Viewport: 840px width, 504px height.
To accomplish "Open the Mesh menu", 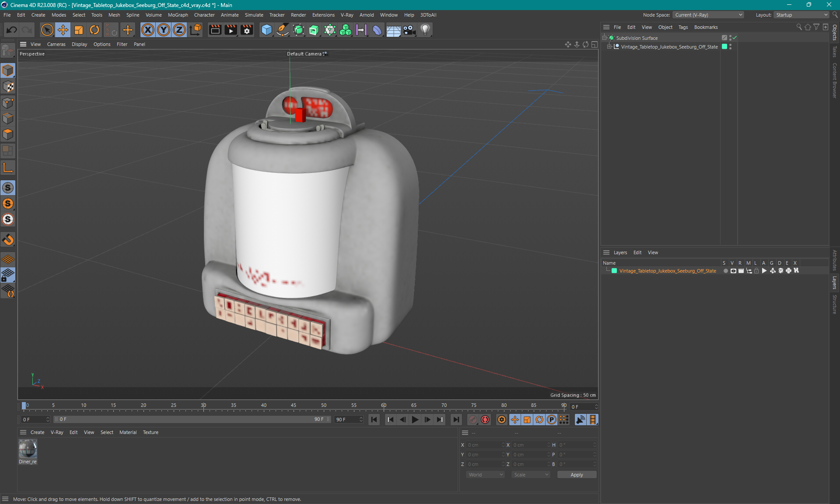I will [114, 15].
